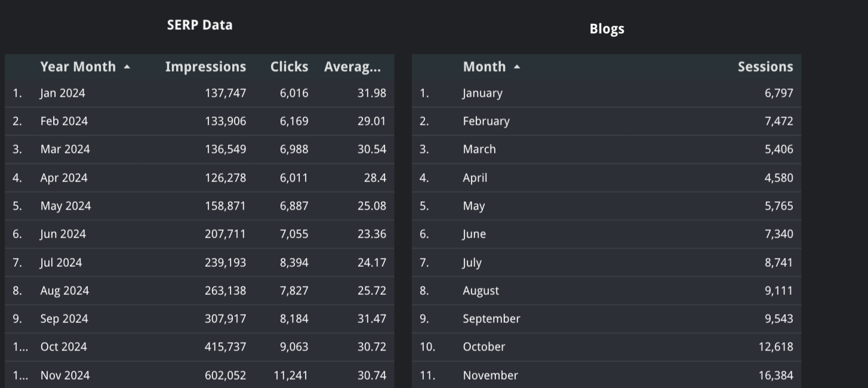Click the truncated Averag... column header
The image size is (868, 388).
click(352, 67)
